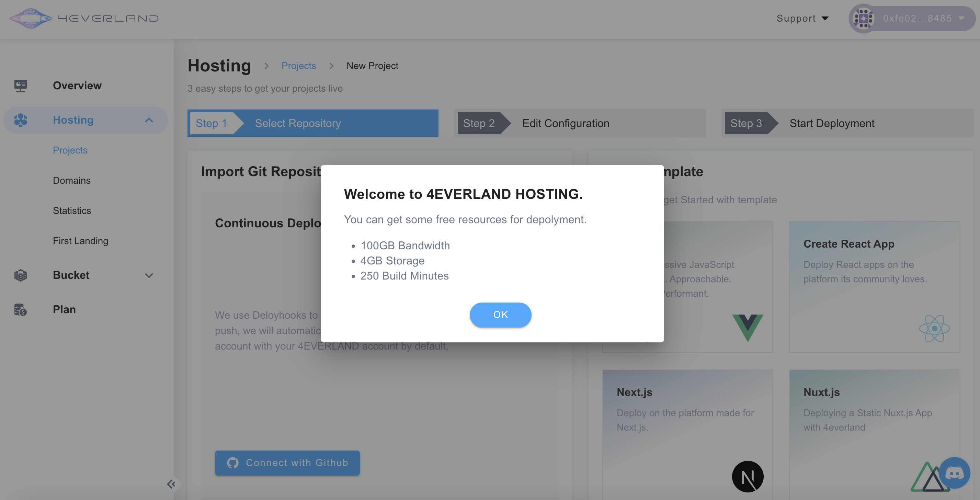Open the Support dropdown
This screenshot has height=500, width=980.
[x=802, y=18]
